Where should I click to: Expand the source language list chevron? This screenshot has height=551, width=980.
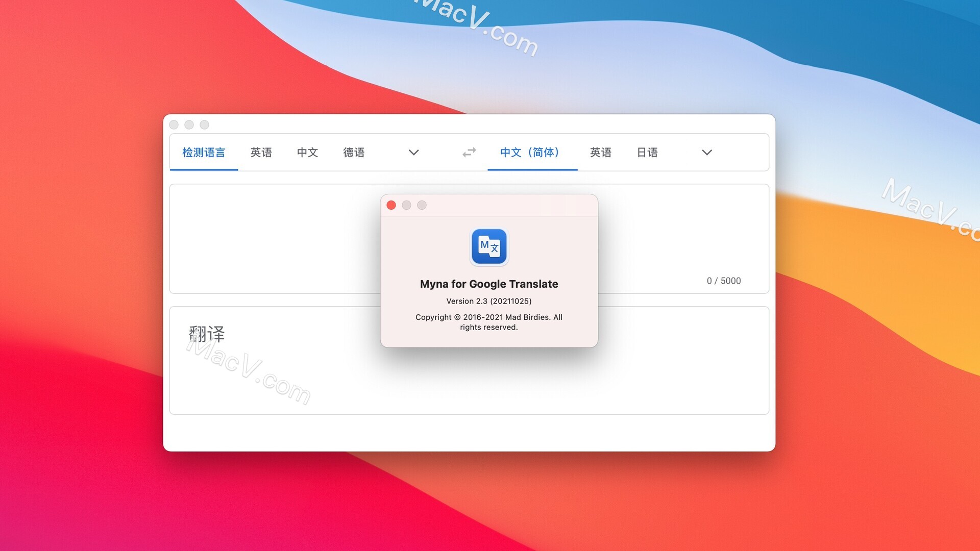[414, 152]
